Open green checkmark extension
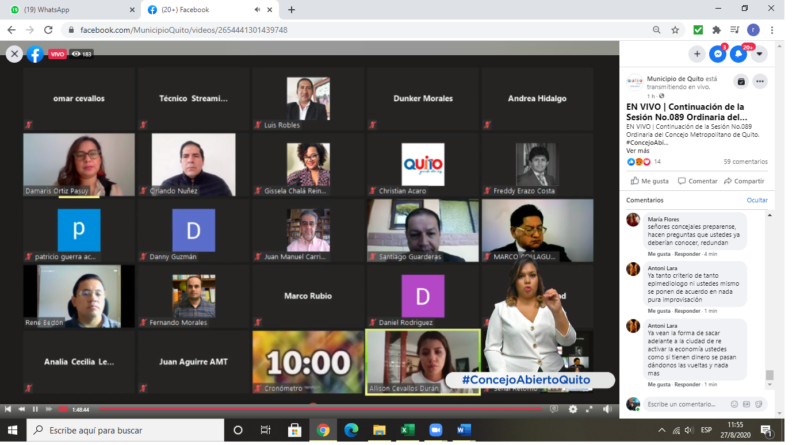Viewport: 800px width, 445px height. click(698, 30)
